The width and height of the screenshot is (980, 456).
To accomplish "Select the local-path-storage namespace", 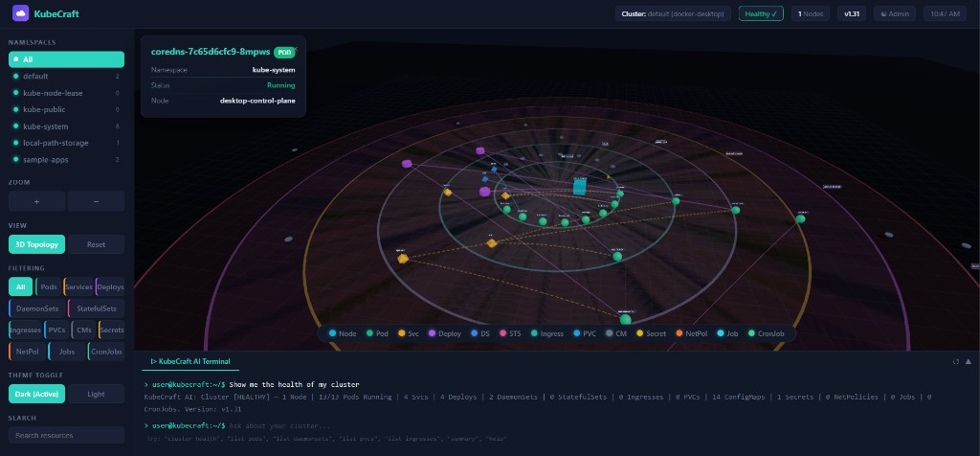I will pos(66,143).
